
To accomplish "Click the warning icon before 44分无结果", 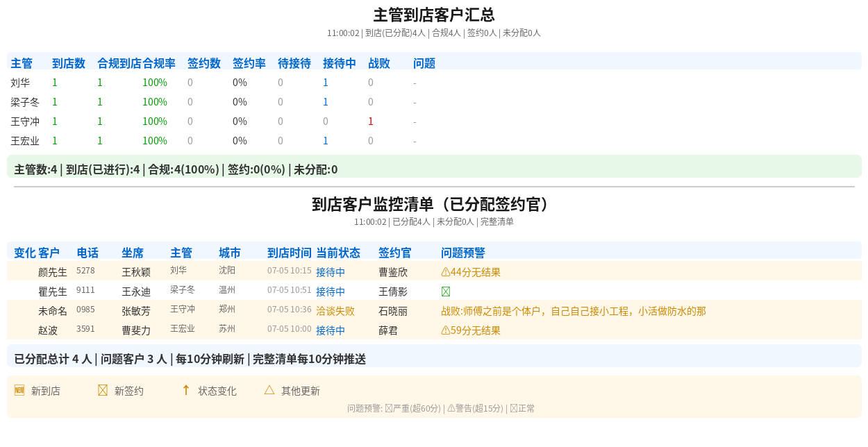I will coord(446,272).
